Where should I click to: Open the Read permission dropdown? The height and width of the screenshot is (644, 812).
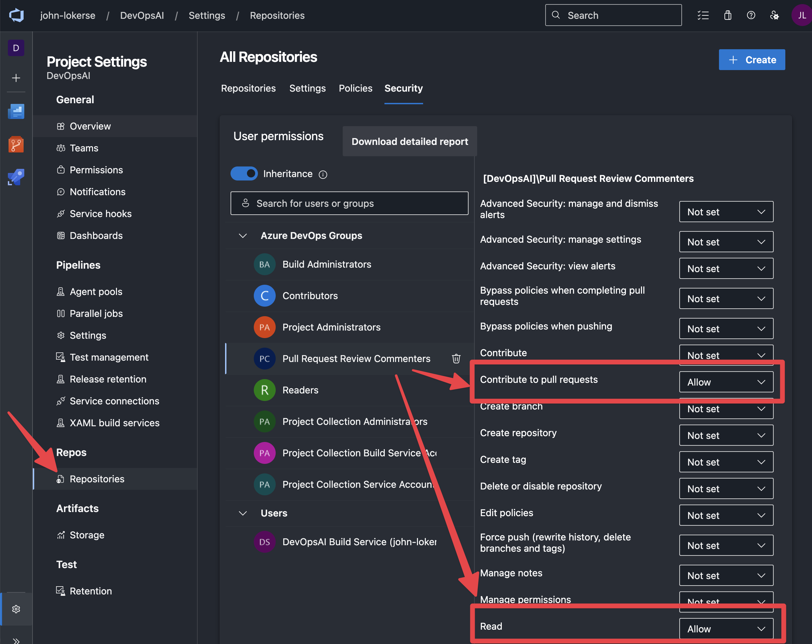[726, 629]
